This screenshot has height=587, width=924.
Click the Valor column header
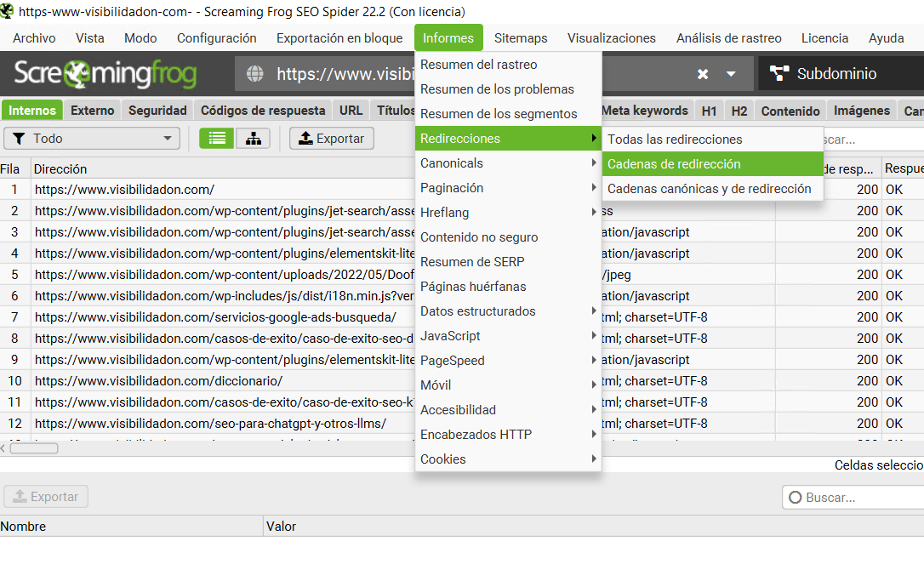click(594, 527)
